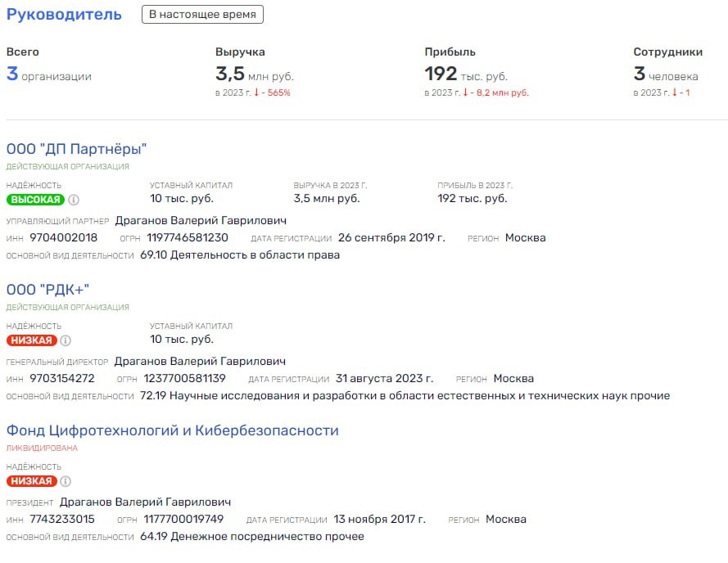This screenshot has width=728, height=563.
Task: Click info icon next to ВЫСОКАЯ reliability badge
Action: tap(74, 200)
